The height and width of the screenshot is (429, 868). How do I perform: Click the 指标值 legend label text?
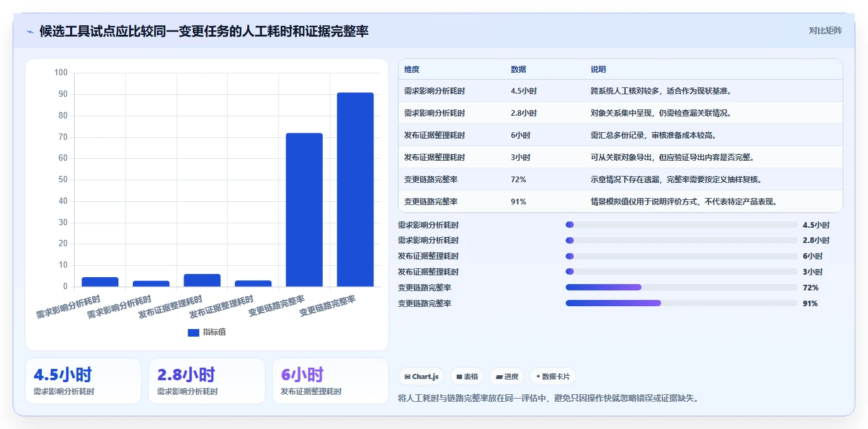214,333
